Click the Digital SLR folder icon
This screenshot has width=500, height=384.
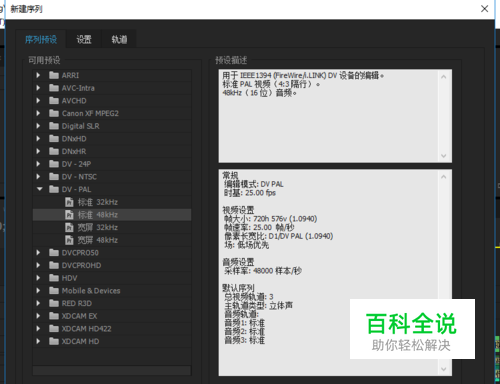pyautogui.click(x=54, y=126)
